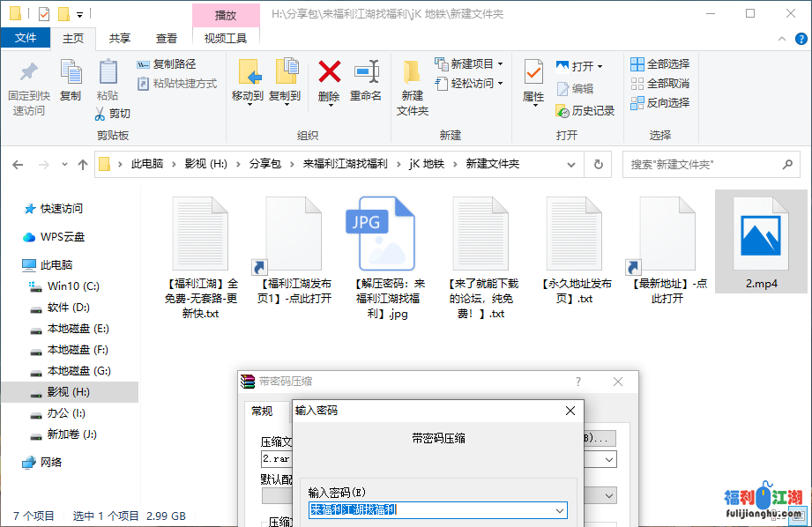The width and height of the screenshot is (812, 527).
Task: Go up one folder level
Action: click(83, 165)
